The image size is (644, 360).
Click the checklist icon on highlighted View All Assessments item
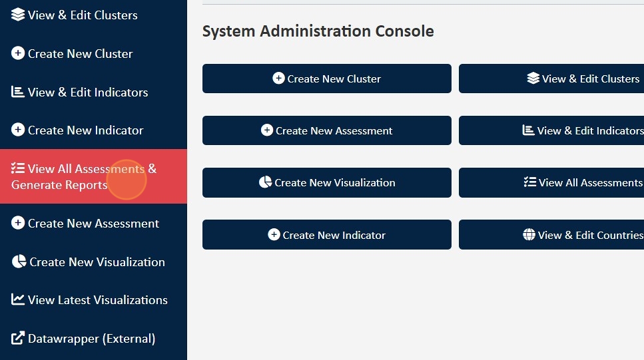pos(18,169)
